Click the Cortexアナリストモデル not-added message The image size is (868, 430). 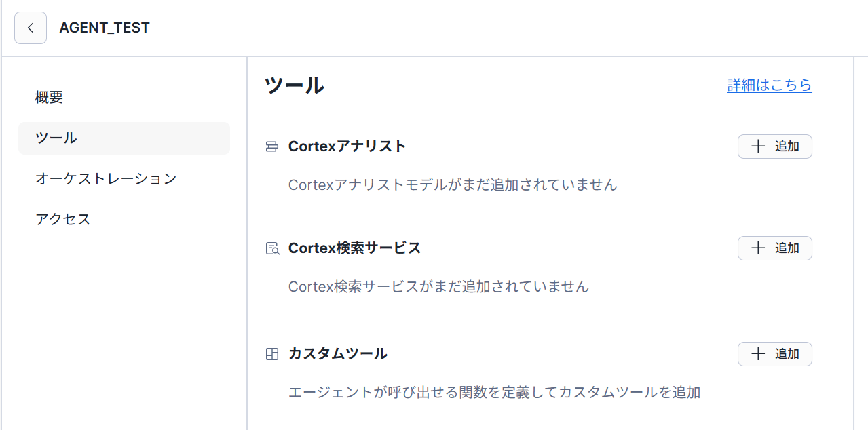(453, 184)
